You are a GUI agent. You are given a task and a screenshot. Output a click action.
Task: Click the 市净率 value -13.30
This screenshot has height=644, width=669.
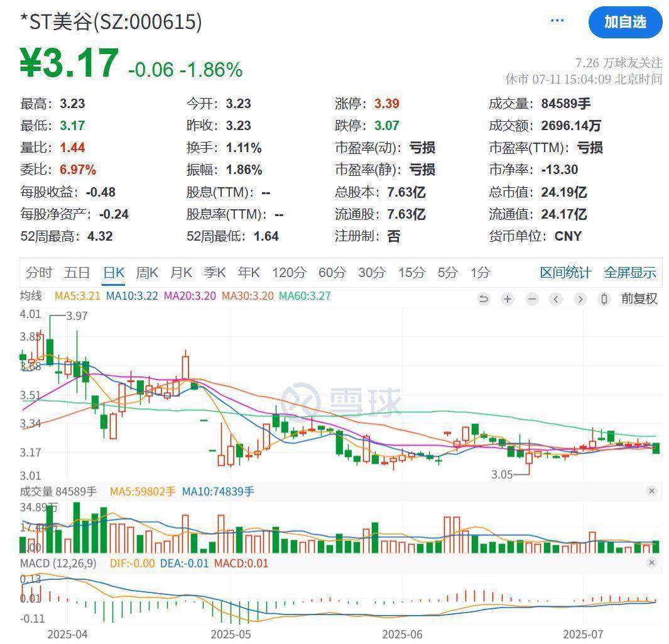coord(559,170)
